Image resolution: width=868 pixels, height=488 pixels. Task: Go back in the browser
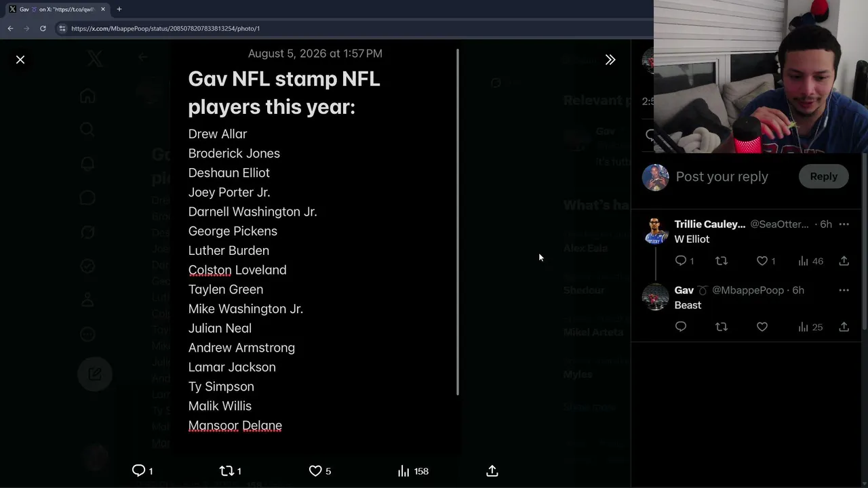click(x=10, y=28)
